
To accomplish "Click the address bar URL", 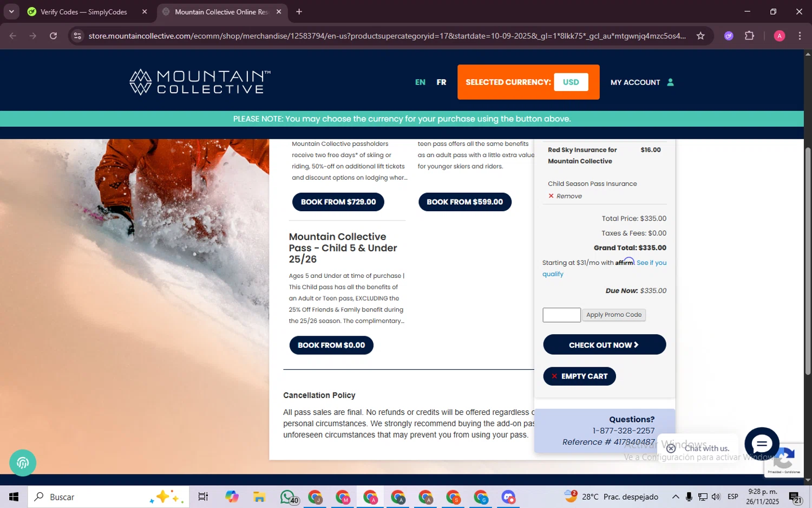I will [x=387, y=36].
